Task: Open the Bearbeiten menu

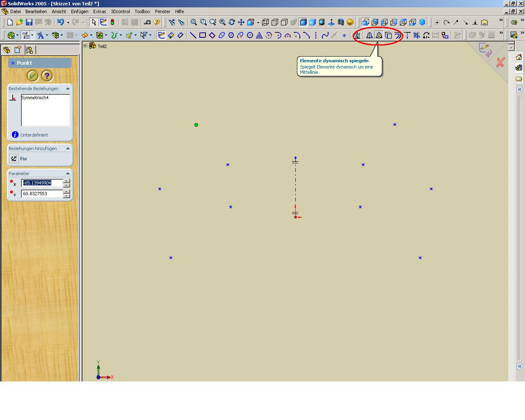Action: [36, 11]
